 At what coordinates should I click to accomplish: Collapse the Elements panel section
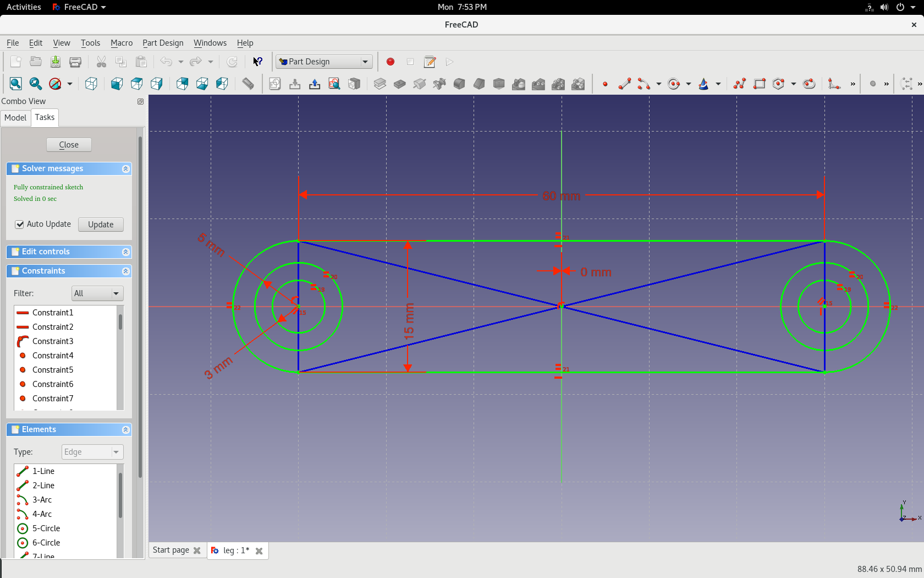pos(125,429)
